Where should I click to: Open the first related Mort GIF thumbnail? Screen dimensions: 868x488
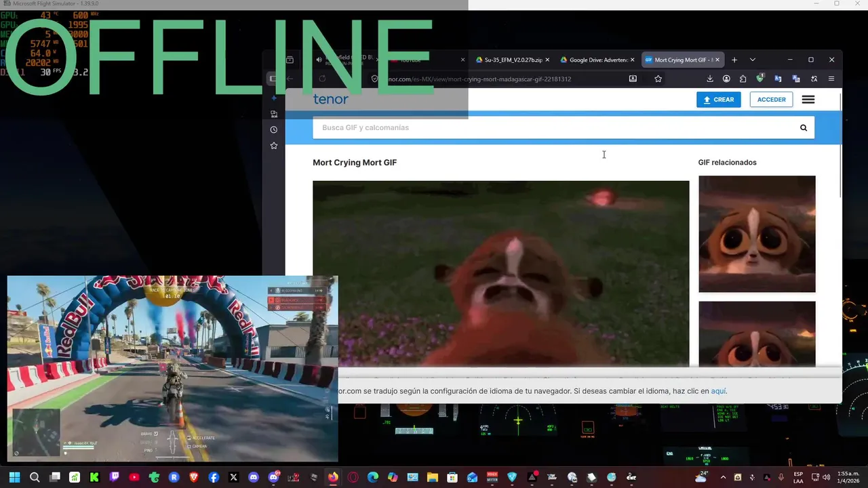coord(757,234)
